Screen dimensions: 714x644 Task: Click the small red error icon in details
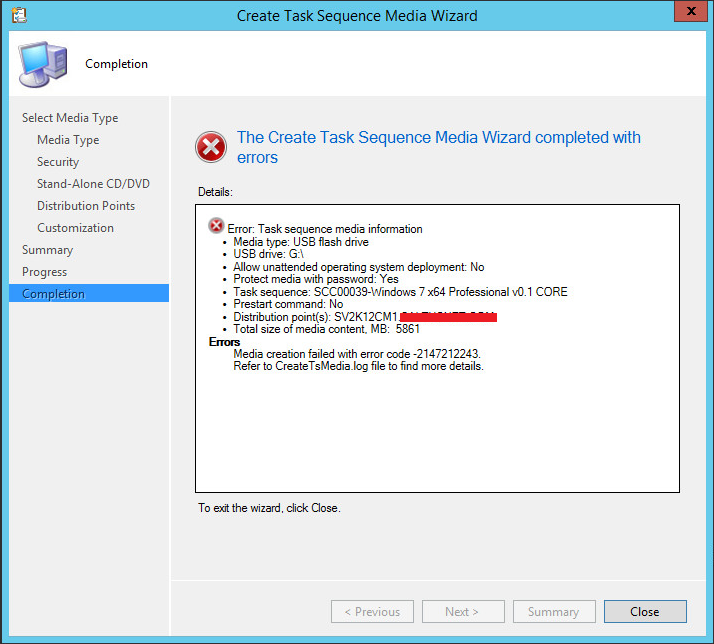(x=216, y=225)
